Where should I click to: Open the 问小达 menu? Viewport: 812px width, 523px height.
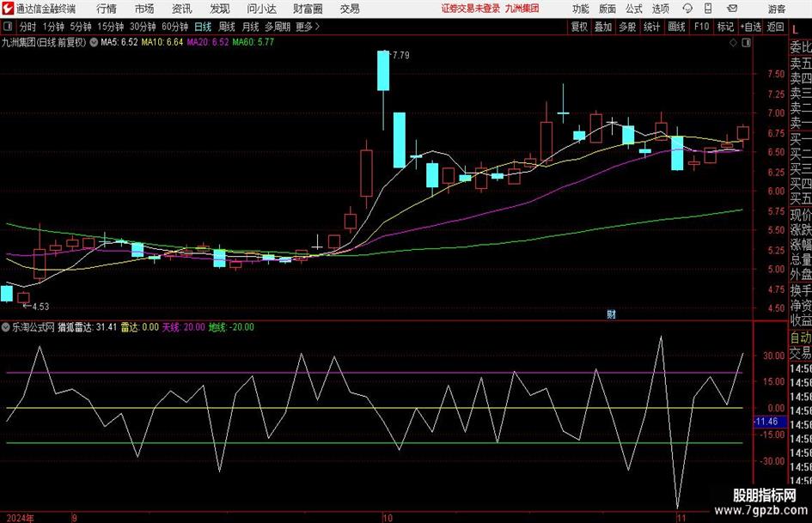pos(261,9)
